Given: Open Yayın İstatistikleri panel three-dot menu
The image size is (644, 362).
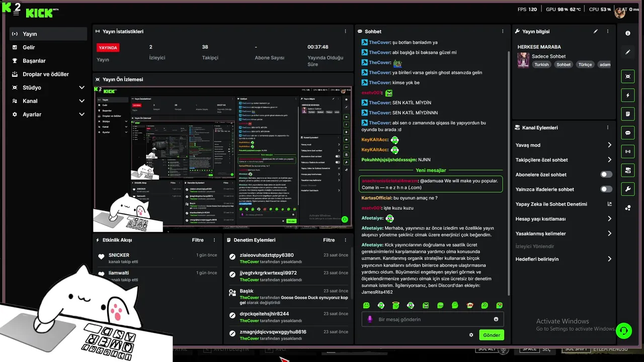Looking at the screenshot, I should click(x=345, y=31).
